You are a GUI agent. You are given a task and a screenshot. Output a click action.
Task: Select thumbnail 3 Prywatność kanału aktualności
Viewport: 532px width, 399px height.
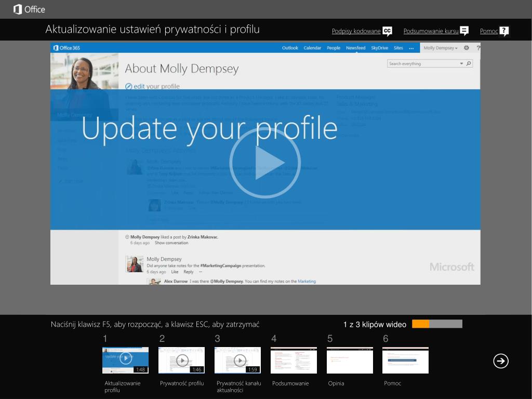pos(237,360)
